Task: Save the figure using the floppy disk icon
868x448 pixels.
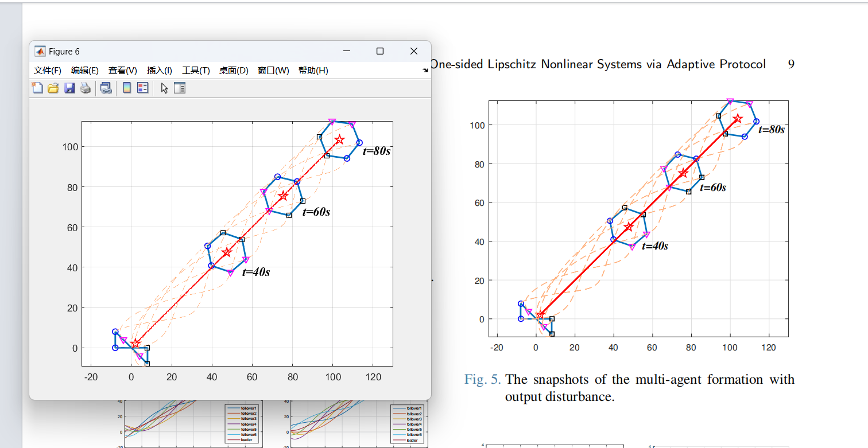Action: click(x=69, y=88)
